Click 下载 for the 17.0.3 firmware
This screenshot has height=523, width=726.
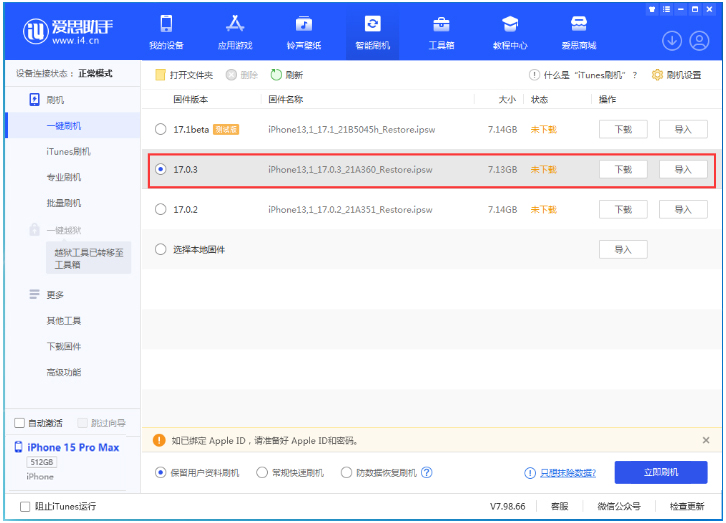(x=623, y=169)
